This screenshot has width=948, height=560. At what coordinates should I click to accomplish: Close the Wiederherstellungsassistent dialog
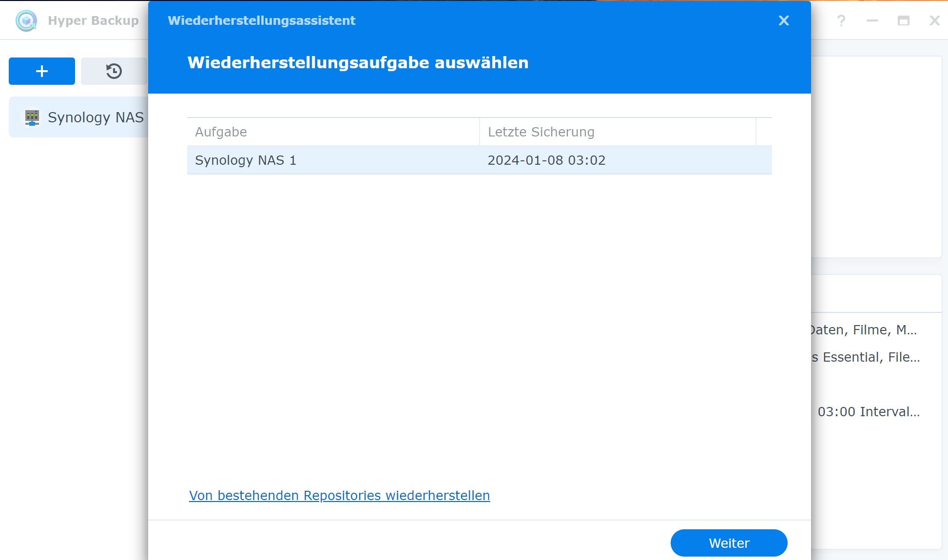pyautogui.click(x=784, y=20)
